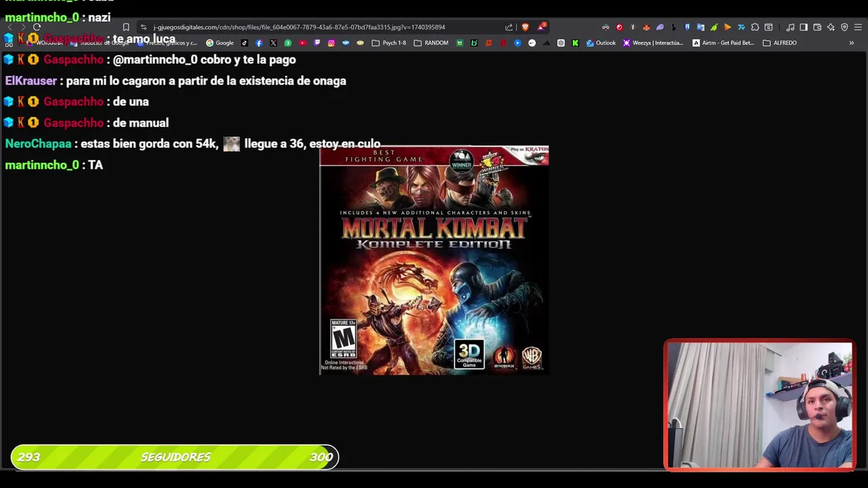
Task: Open the browser hamburger main menu
Action: pos(858,27)
